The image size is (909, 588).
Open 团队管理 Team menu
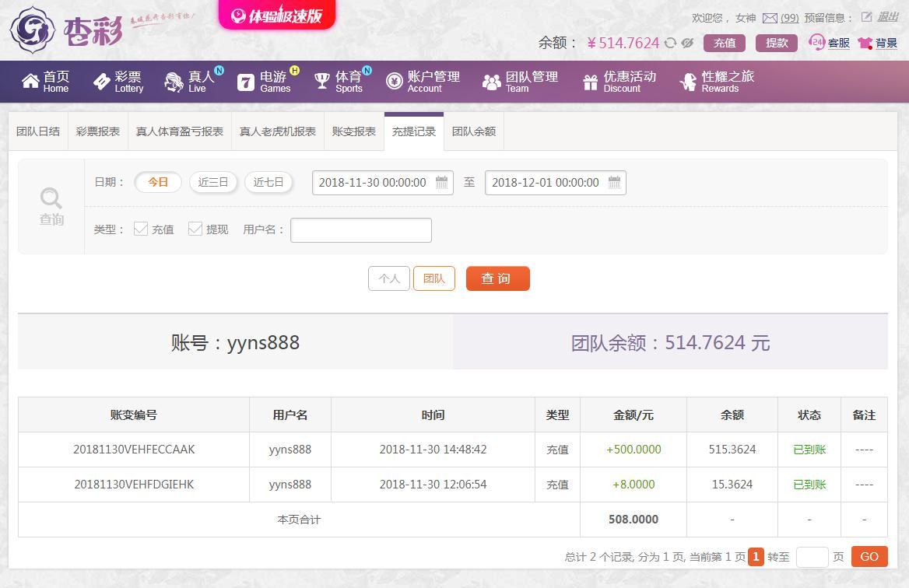pyautogui.click(x=520, y=82)
